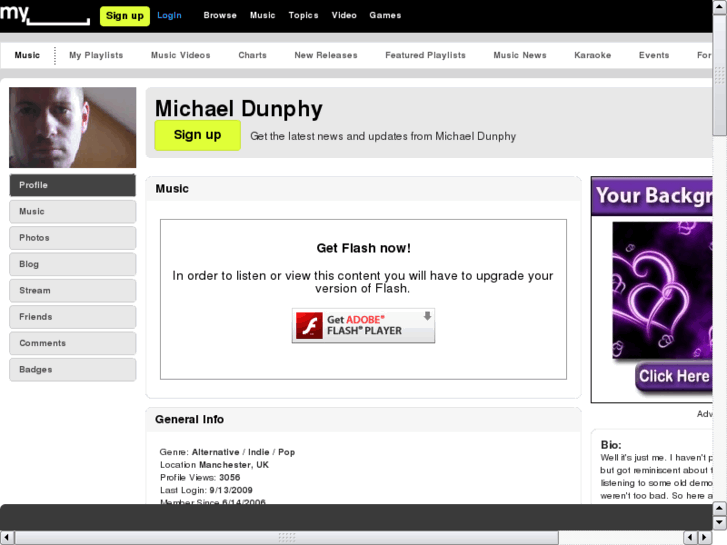Click the Indie genre link
The height and width of the screenshot is (545, 727).
click(259, 452)
